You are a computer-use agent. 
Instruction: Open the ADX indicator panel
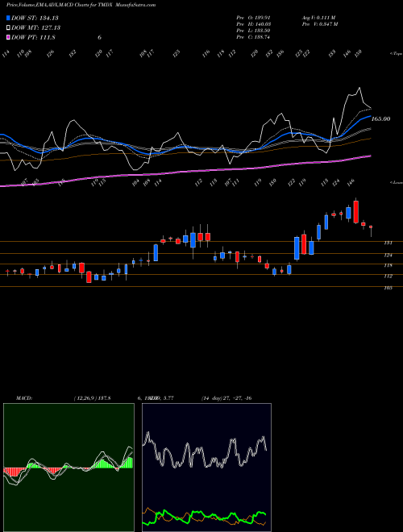pos(206,468)
